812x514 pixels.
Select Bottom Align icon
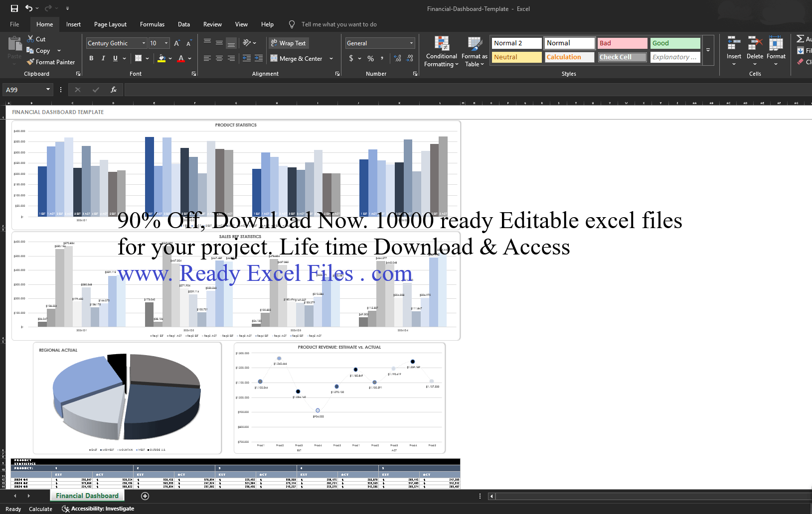231,43
